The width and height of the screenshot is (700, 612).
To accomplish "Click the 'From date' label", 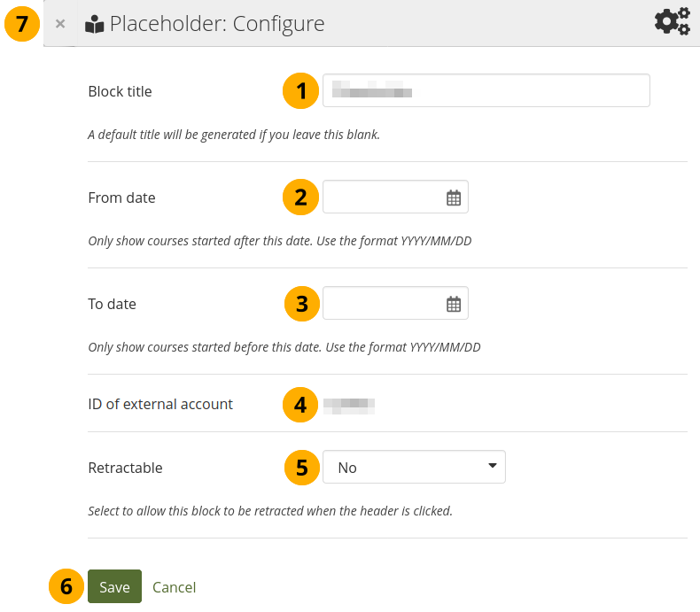I will click(x=122, y=198).
